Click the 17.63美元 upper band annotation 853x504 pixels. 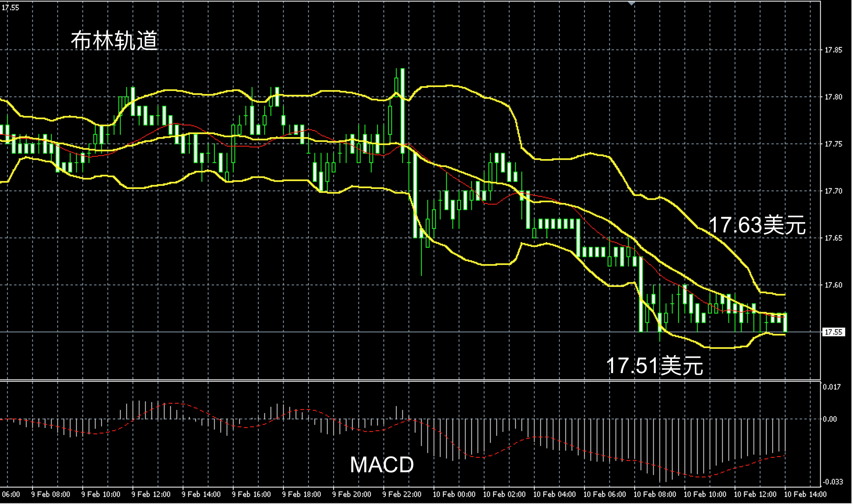click(x=757, y=225)
